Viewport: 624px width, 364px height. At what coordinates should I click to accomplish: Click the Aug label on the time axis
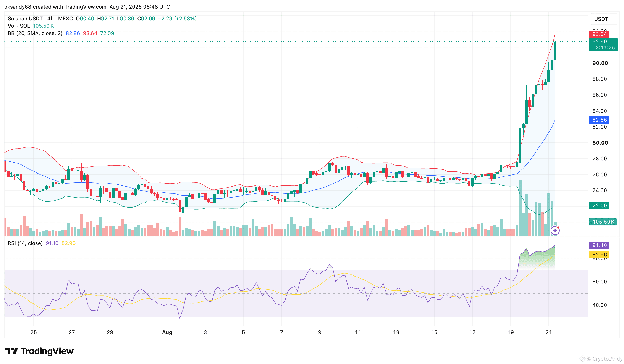click(167, 332)
